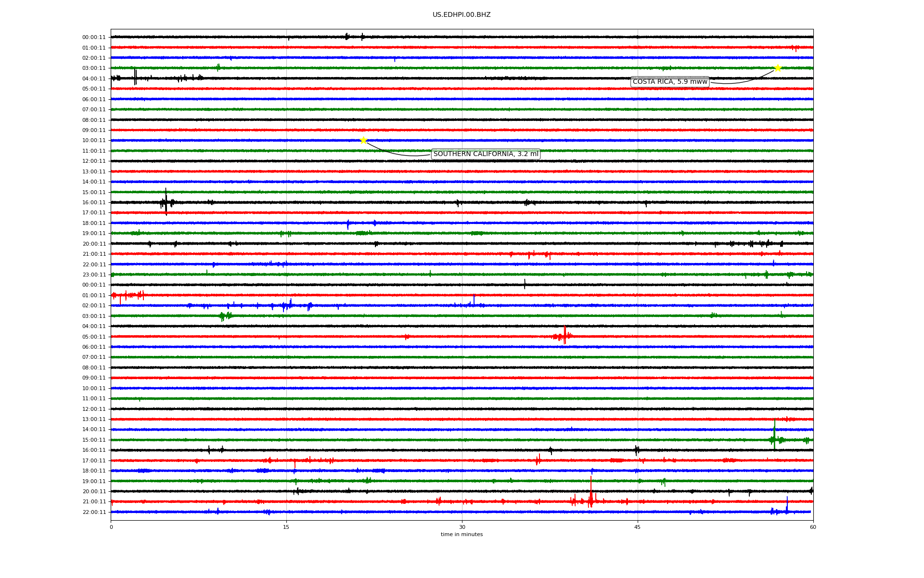Click the blue spike near end of last trace
Screen dimensions: 924x578
(x=787, y=506)
